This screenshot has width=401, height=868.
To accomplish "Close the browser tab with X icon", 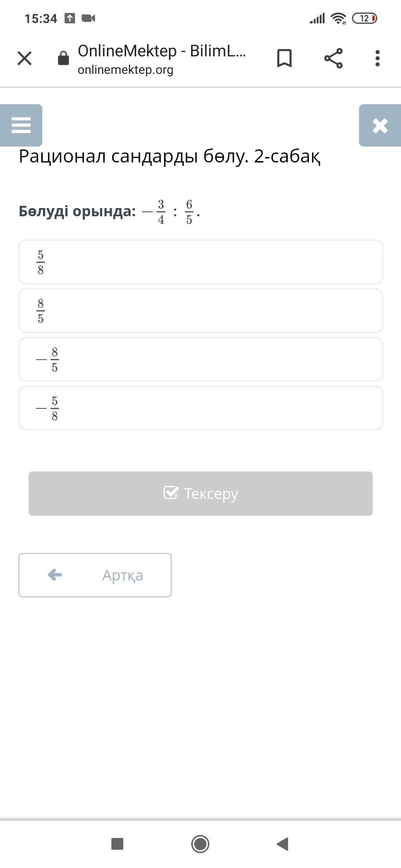I will pyautogui.click(x=25, y=58).
